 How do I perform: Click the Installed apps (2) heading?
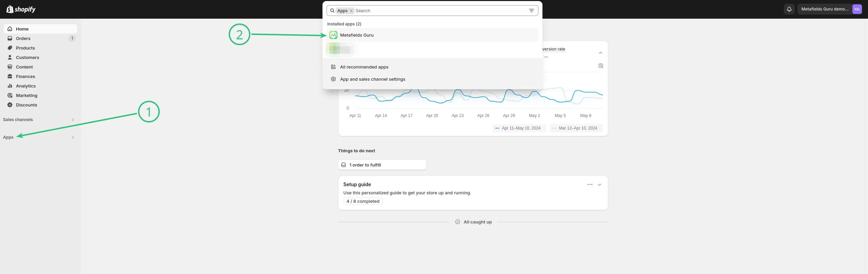pyautogui.click(x=344, y=24)
